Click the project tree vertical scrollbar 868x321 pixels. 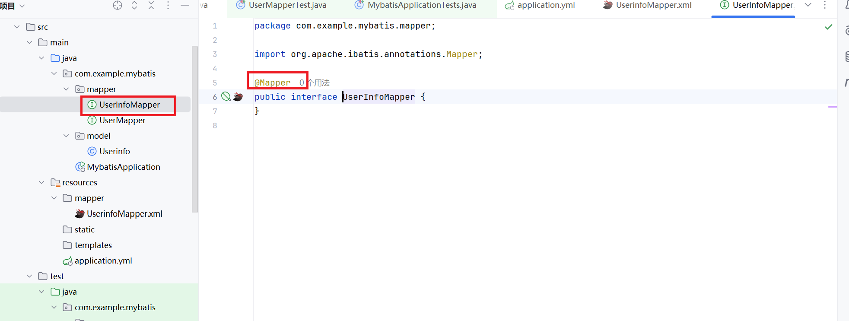[195, 129]
